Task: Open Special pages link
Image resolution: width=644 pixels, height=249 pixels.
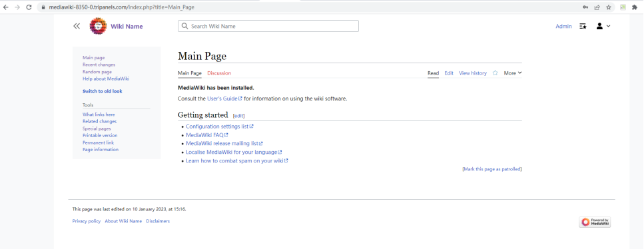Action: pos(97,128)
